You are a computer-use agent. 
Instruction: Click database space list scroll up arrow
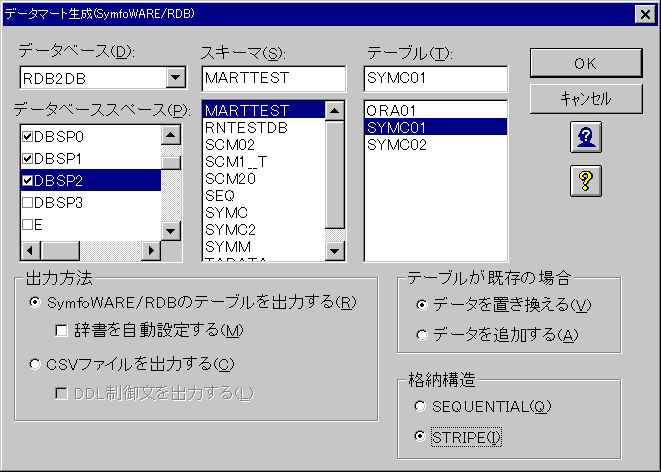tap(171, 135)
